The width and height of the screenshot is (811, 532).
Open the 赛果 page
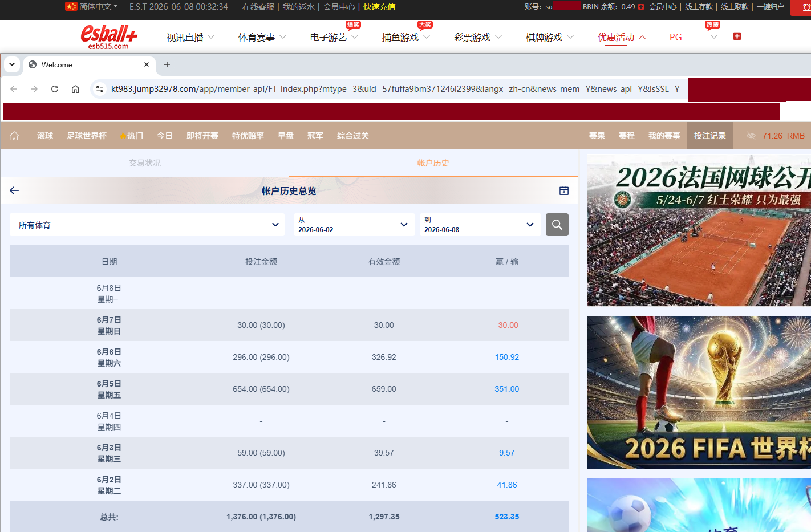(597, 136)
